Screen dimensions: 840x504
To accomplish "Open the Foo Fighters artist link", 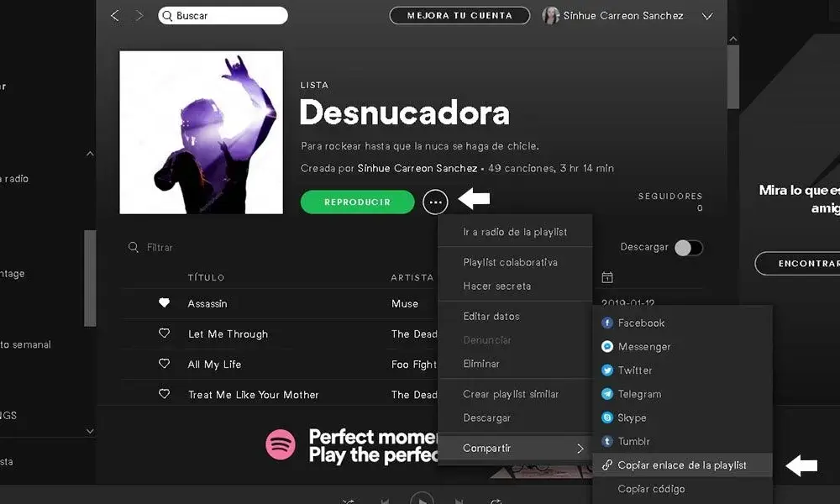I will [x=414, y=365].
